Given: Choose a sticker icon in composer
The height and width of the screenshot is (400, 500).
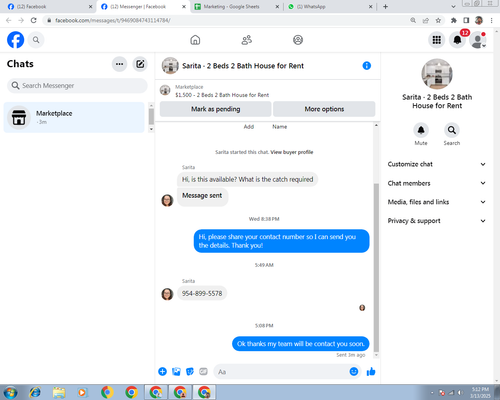Looking at the screenshot, I should 190,371.
